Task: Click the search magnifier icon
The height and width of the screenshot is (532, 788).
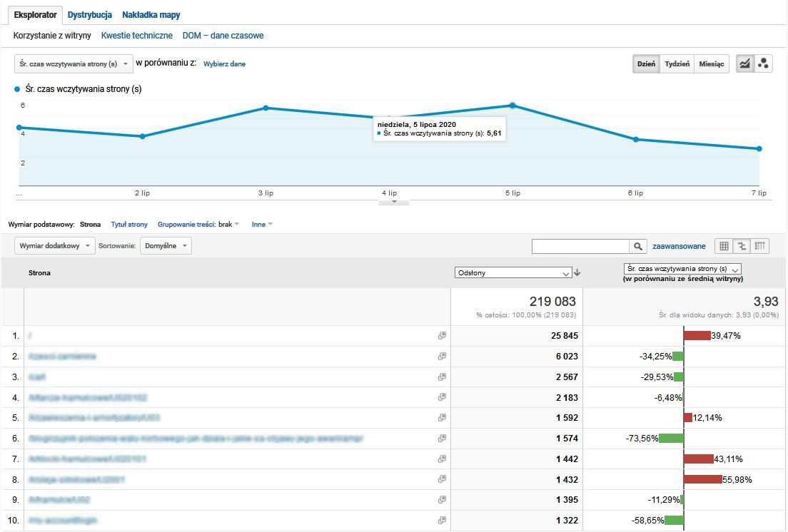Action: click(x=637, y=245)
